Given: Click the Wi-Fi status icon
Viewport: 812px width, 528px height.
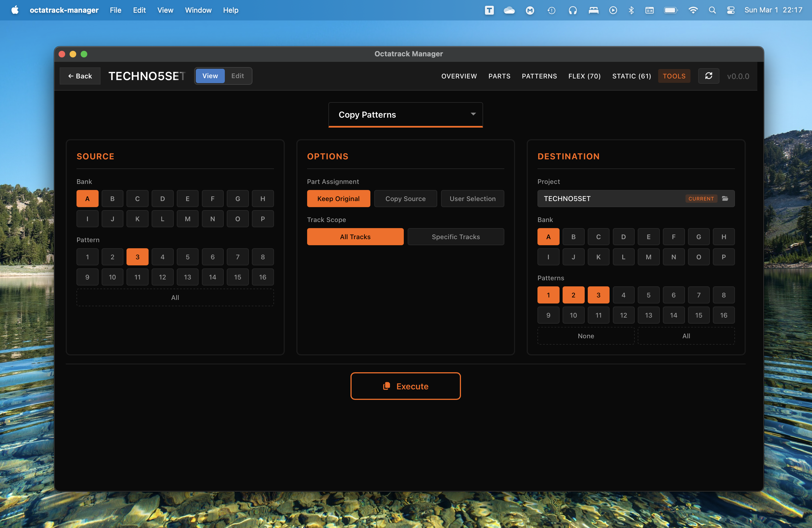Looking at the screenshot, I should coord(693,10).
